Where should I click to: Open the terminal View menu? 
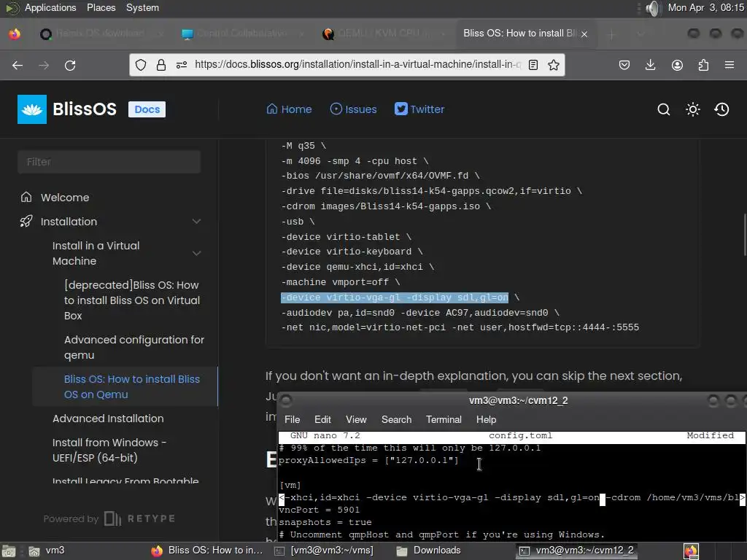pyautogui.click(x=356, y=419)
